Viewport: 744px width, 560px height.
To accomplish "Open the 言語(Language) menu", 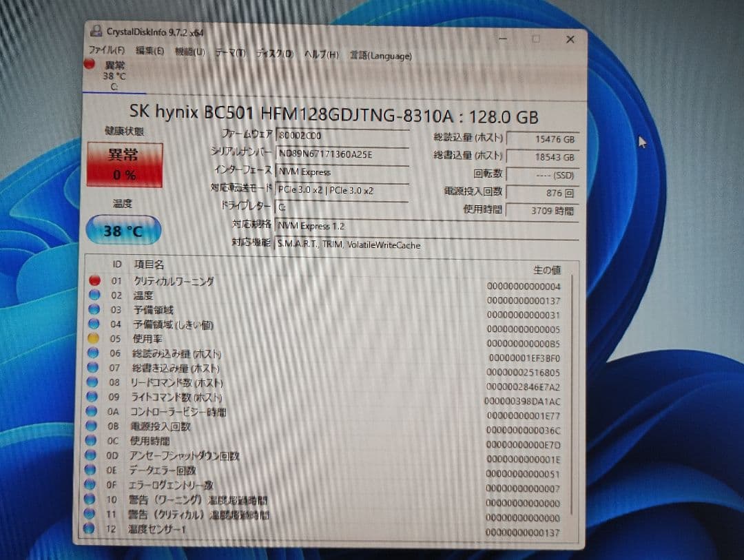I will point(380,56).
